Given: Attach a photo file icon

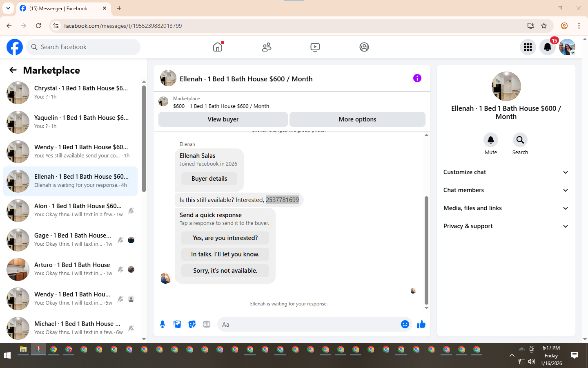Looking at the screenshot, I should pyautogui.click(x=177, y=324).
